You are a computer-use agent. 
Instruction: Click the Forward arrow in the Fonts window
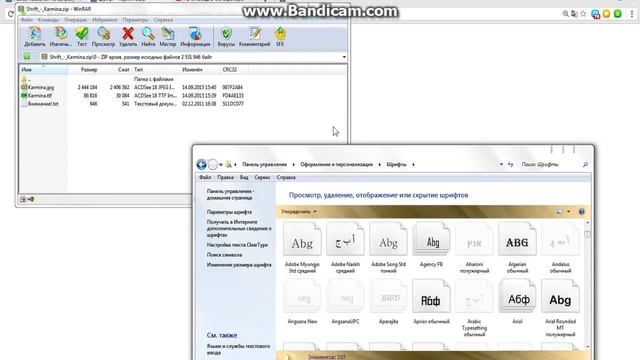click(213, 164)
